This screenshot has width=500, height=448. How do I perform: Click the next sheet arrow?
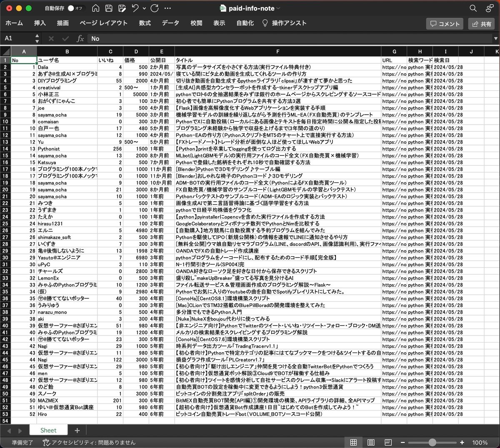20,430
